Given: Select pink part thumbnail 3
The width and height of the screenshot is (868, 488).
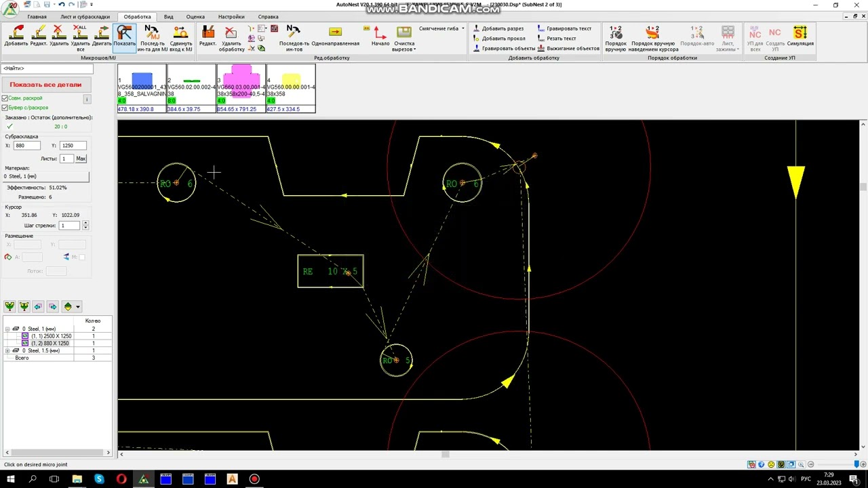Looking at the screenshot, I should click(x=241, y=88).
